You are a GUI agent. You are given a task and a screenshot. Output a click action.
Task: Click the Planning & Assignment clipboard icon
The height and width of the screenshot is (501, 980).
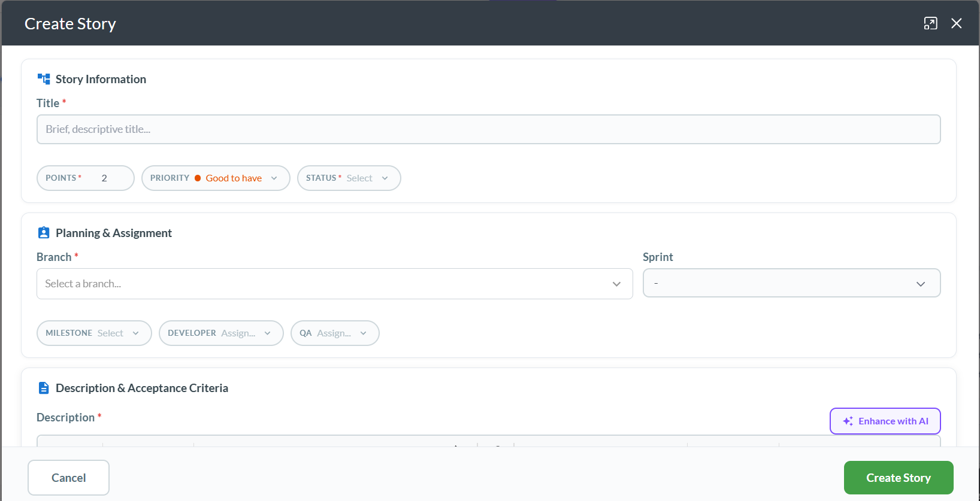[x=44, y=233]
